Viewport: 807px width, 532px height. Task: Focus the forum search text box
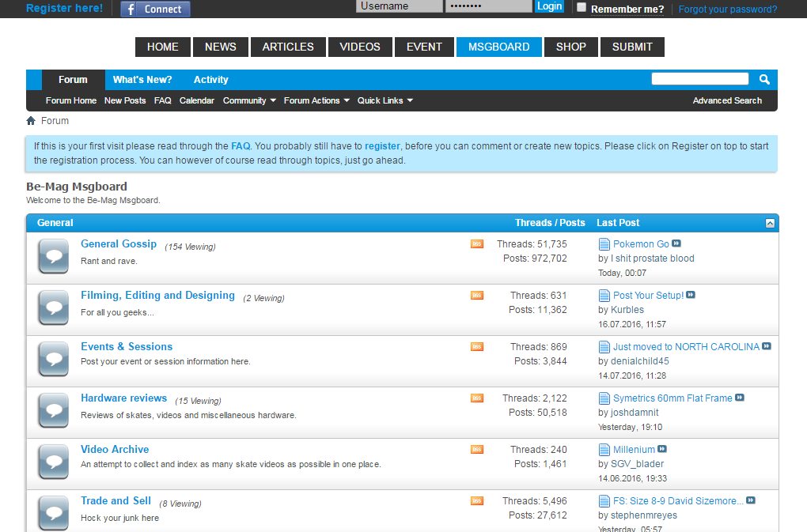[x=699, y=79]
